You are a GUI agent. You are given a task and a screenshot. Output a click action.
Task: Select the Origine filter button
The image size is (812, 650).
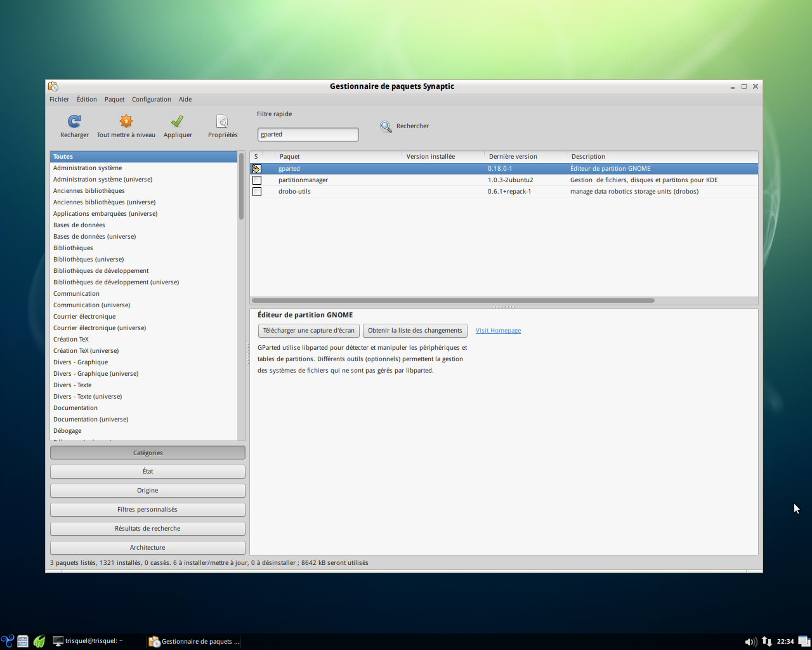[x=148, y=491]
